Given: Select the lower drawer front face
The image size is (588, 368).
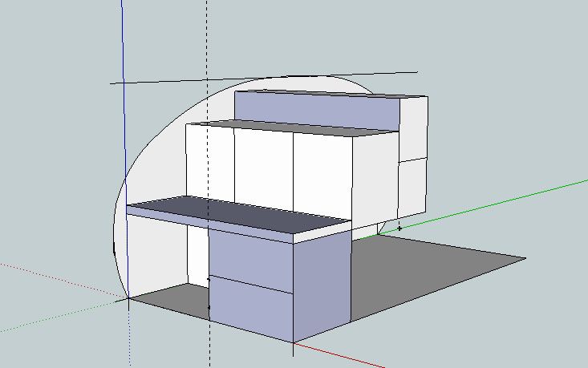Looking at the screenshot, I should click(x=250, y=307).
